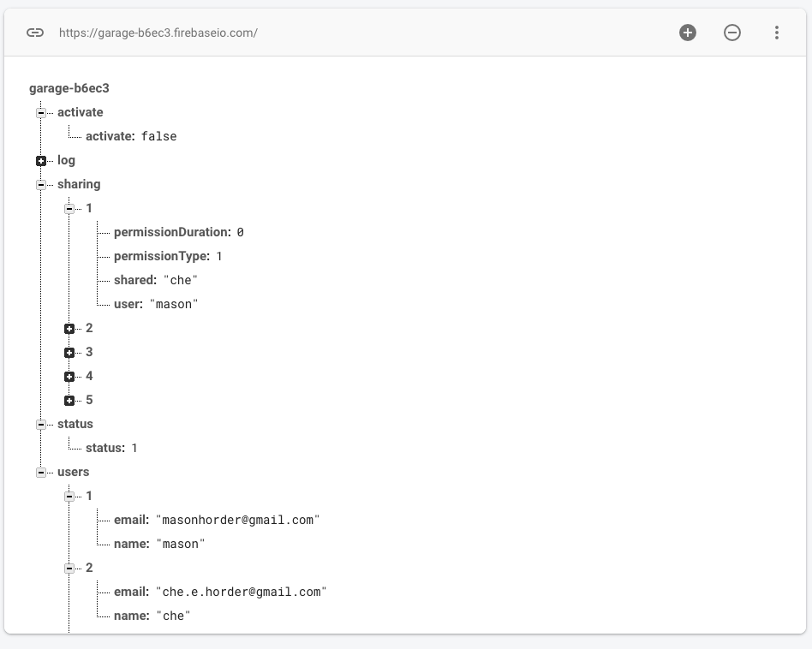Click the status value 1
The image size is (812, 649).
[x=134, y=448]
